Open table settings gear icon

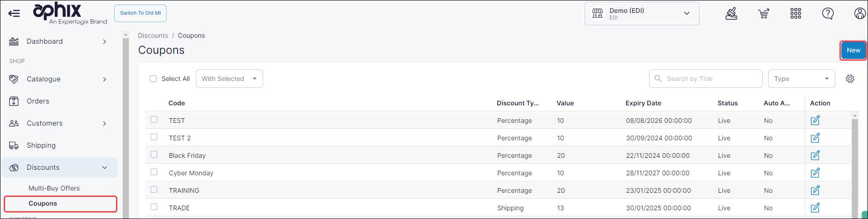[850, 79]
